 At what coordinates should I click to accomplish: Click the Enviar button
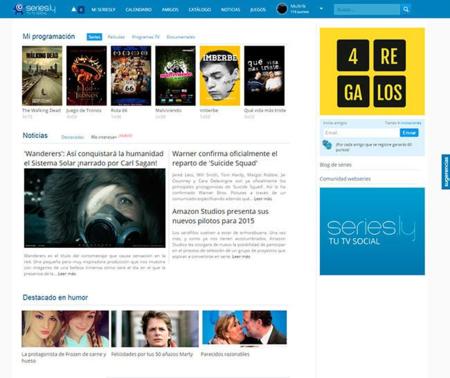point(409,133)
